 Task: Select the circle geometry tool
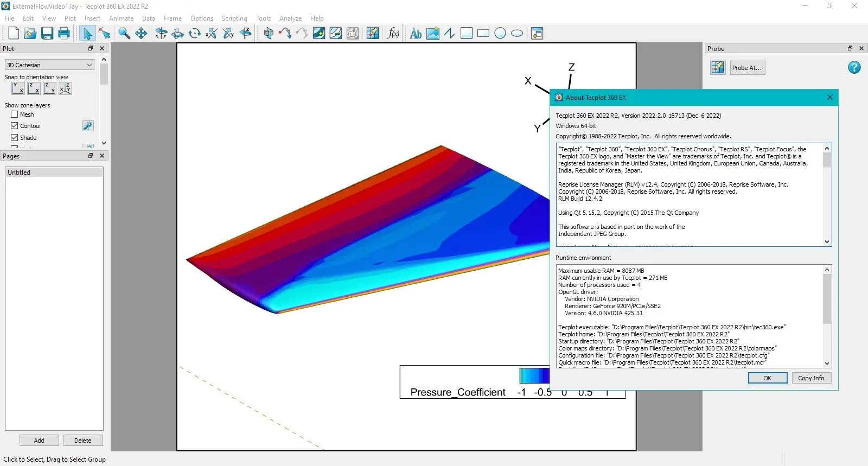tap(500, 34)
